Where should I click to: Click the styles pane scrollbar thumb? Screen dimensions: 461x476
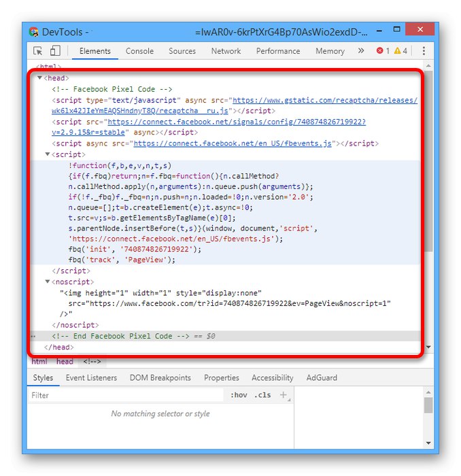coord(428,405)
